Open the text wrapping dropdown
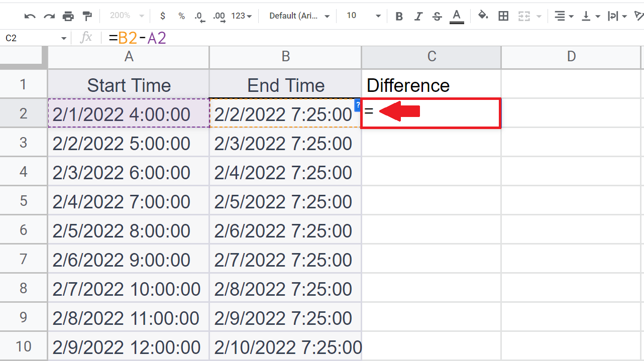This screenshot has height=361, width=644. coord(617,16)
